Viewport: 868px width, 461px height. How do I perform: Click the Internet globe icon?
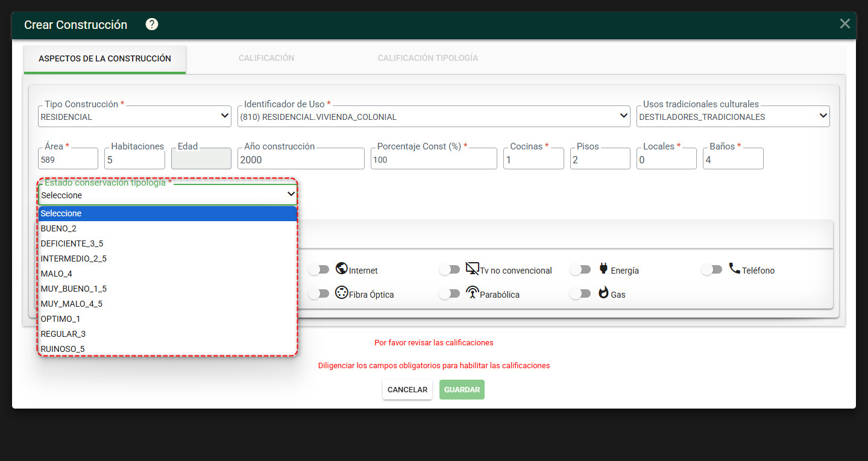[342, 269]
